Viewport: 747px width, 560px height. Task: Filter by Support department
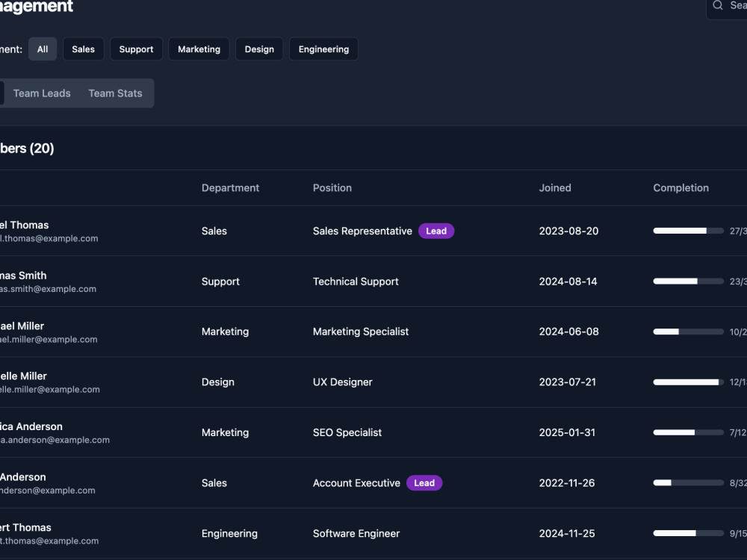136,49
